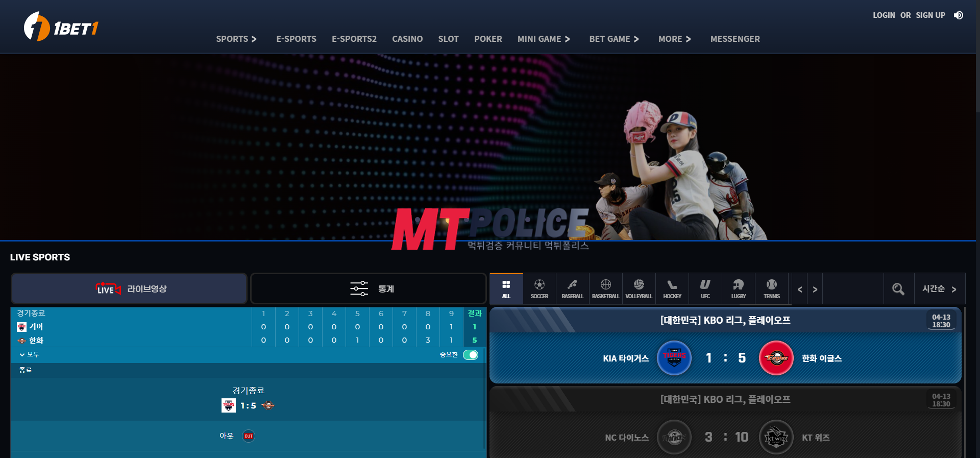Expand the MINI GAME menu

point(544,39)
